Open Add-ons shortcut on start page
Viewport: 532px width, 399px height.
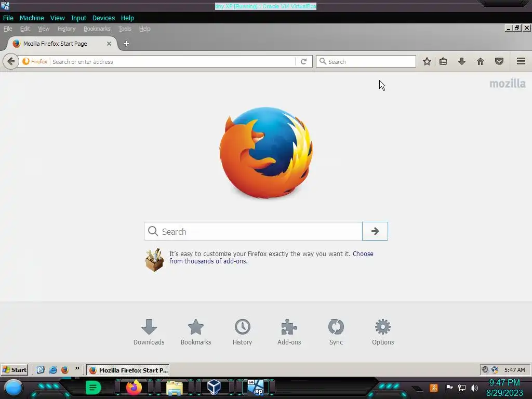[289, 332]
